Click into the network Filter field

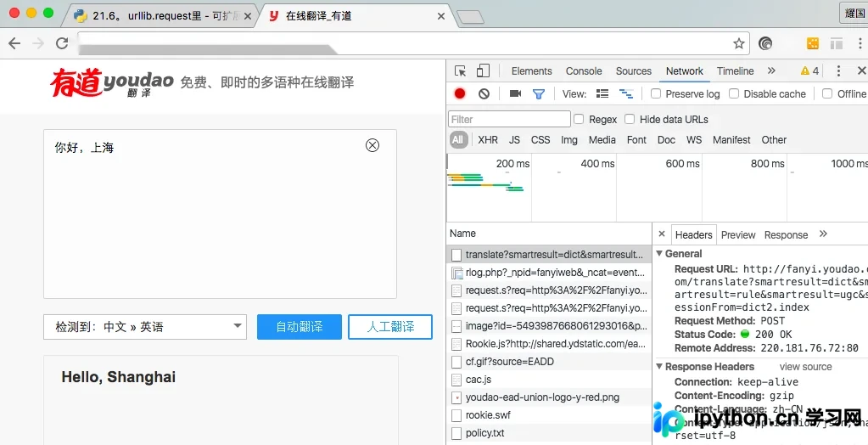[x=509, y=119]
